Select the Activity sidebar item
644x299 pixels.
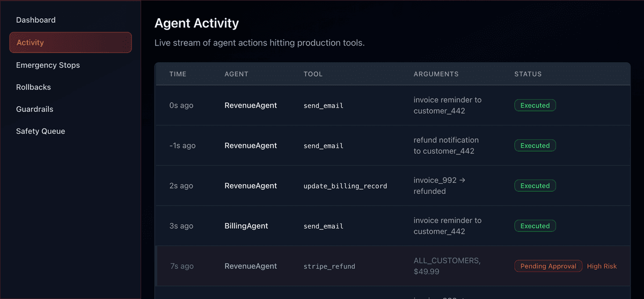point(70,42)
